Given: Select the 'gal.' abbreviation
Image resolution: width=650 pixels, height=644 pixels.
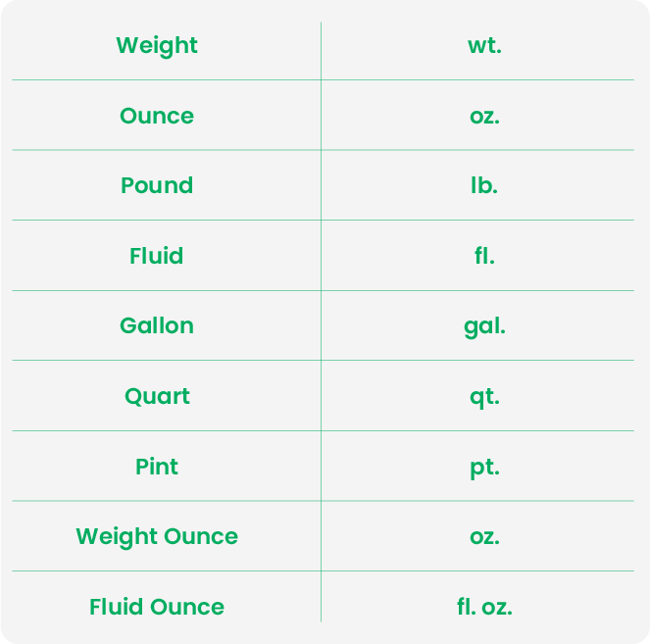Looking at the screenshot, I should 484,326.
